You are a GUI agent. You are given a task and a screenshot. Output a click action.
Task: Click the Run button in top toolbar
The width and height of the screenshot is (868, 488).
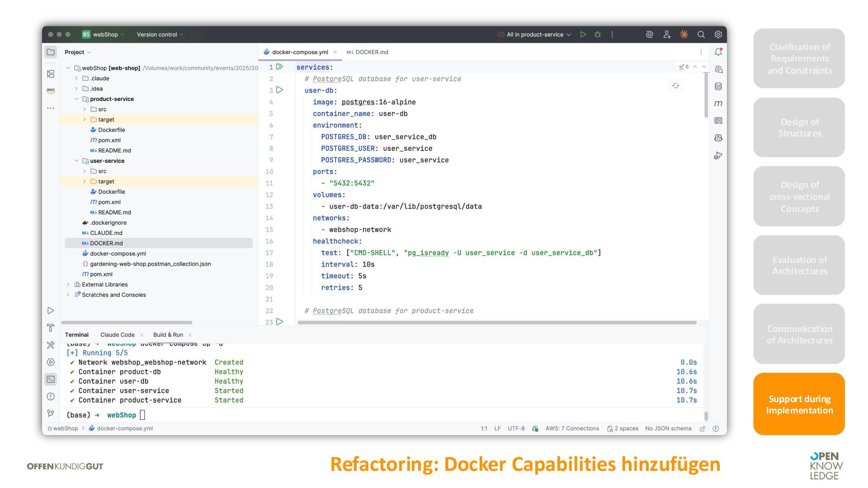click(x=583, y=34)
